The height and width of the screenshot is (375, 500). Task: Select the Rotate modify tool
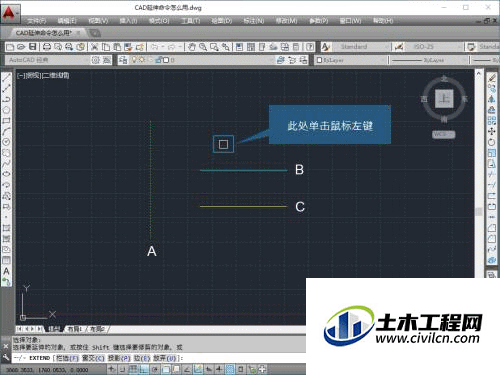(492, 142)
